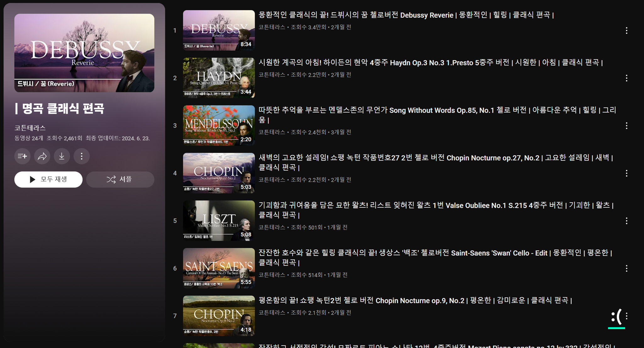Open the playlist three-dot menu beside the download icon
The width and height of the screenshot is (644, 348).
(82, 156)
